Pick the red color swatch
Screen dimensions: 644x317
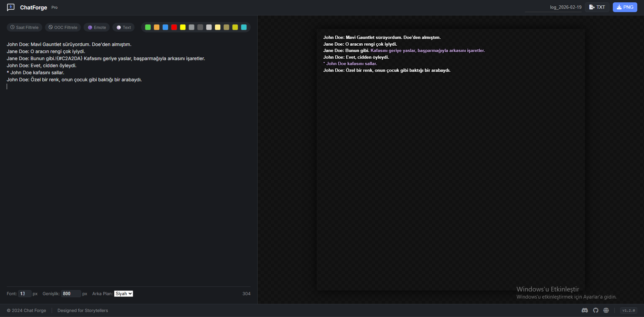pyautogui.click(x=174, y=27)
